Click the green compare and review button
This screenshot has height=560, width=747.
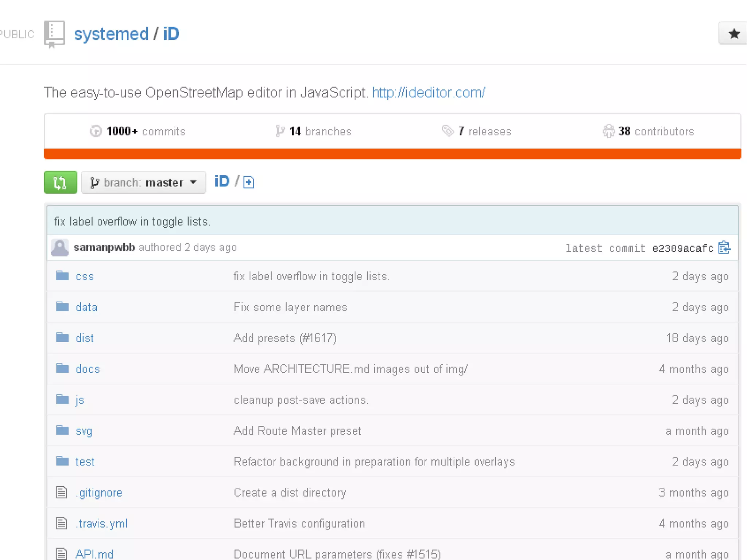(60, 182)
